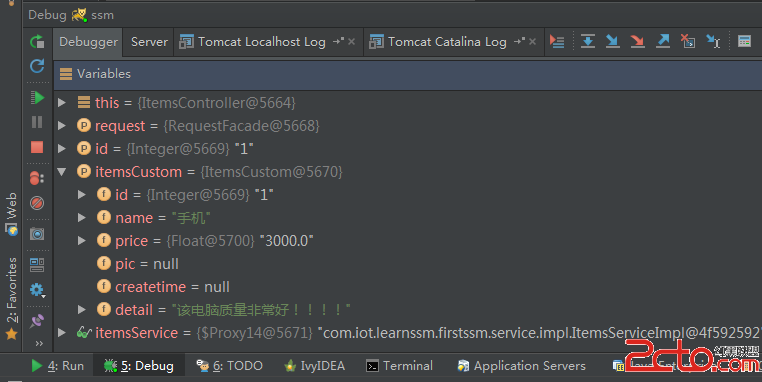
Task: Expand itemsService variable node
Action: coord(62,332)
